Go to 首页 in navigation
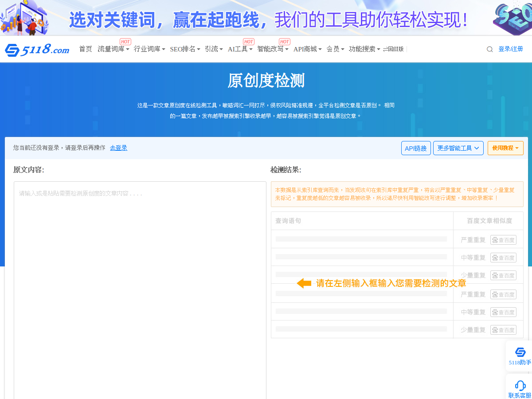532x399 pixels. click(86, 49)
